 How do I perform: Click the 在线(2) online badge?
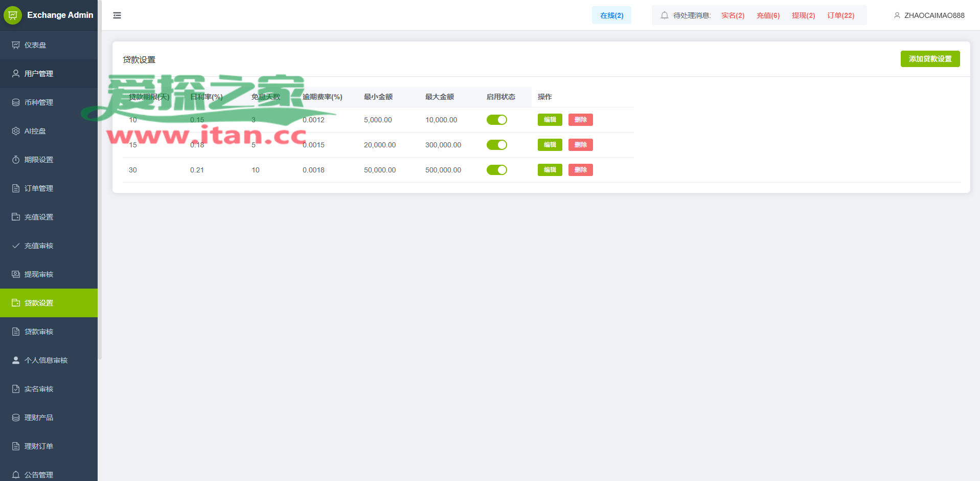tap(611, 15)
